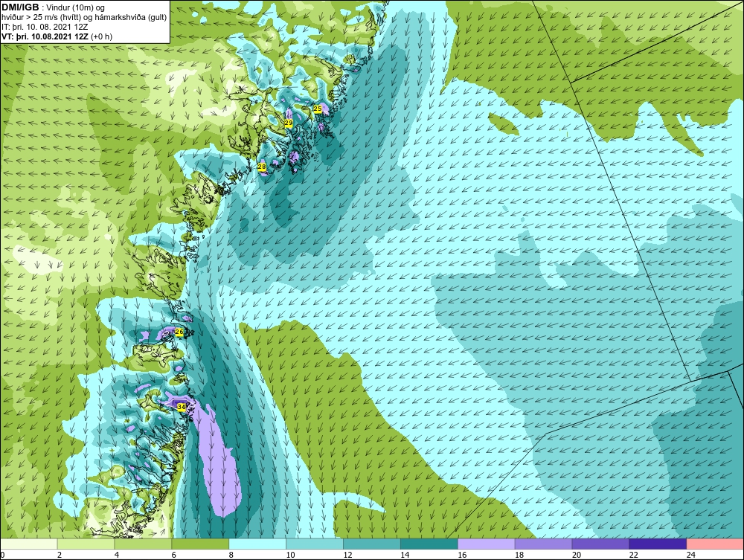Click the legend scale value 2
The height and width of the screenshot is (560, 744).
tap(60, 555)
